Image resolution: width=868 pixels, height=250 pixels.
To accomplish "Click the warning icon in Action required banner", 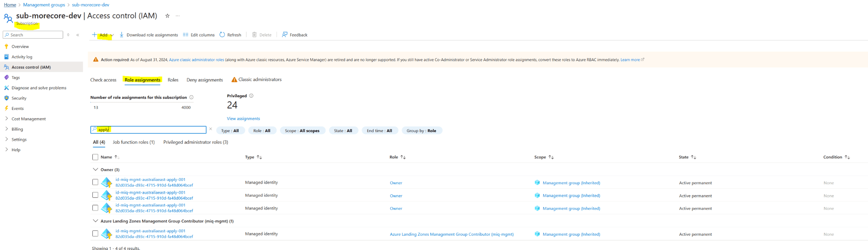I will tap(96, 60).
